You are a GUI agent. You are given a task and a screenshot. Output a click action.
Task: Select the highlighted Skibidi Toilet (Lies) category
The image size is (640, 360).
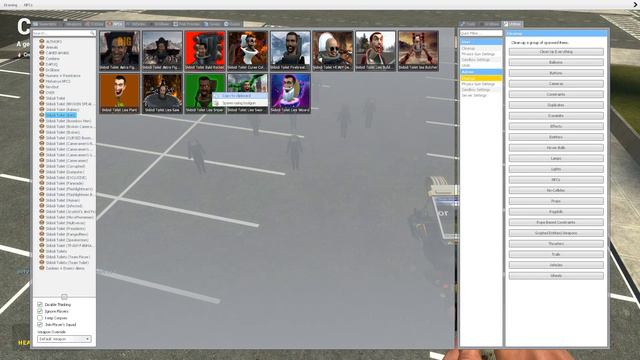pos(60,115)
